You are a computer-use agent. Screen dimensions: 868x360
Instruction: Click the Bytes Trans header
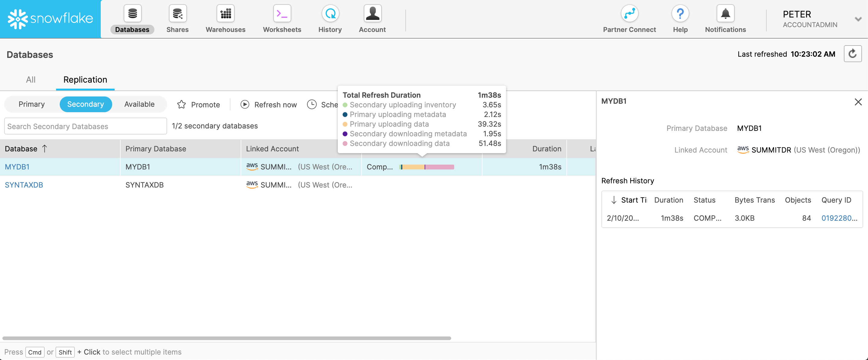click(754, 200)
